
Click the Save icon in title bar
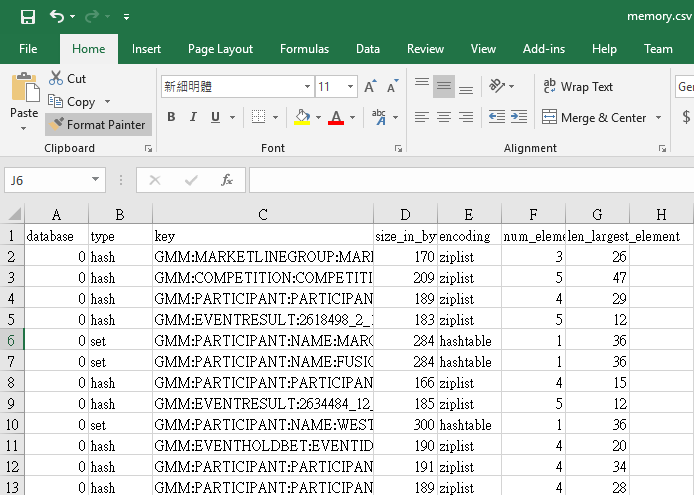coord(28,17)
